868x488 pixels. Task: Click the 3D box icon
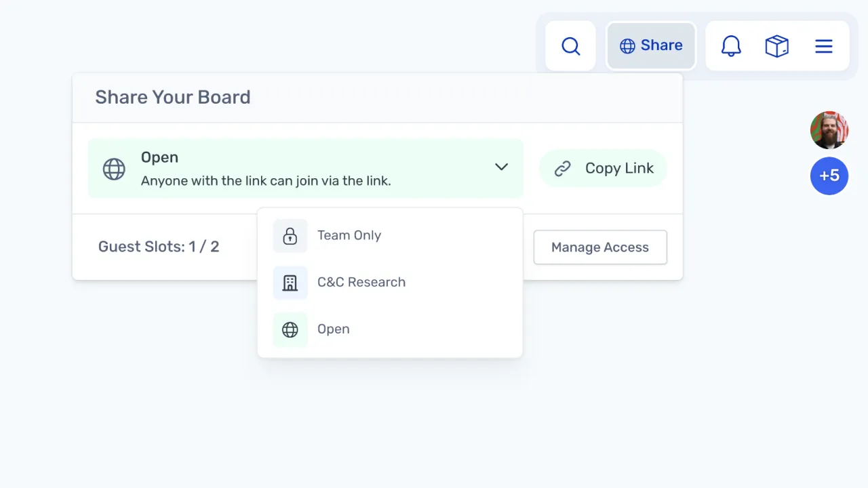[x=776, y=46]
